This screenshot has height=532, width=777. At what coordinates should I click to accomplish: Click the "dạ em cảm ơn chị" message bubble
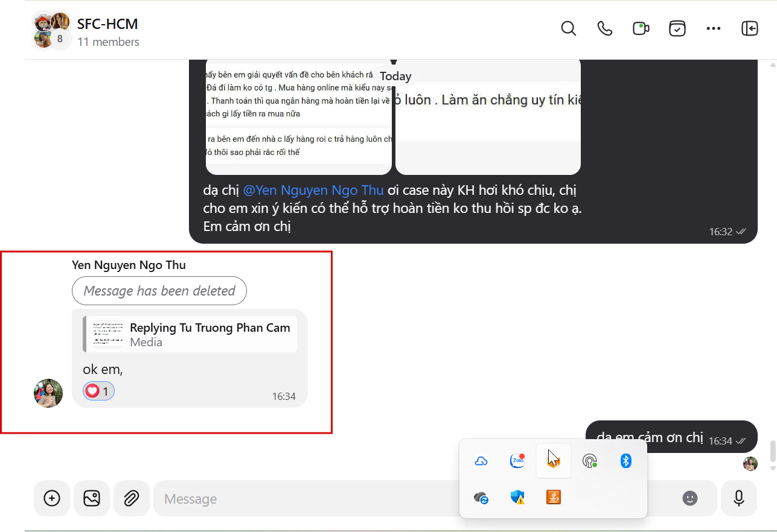click(x=671, y=437)
